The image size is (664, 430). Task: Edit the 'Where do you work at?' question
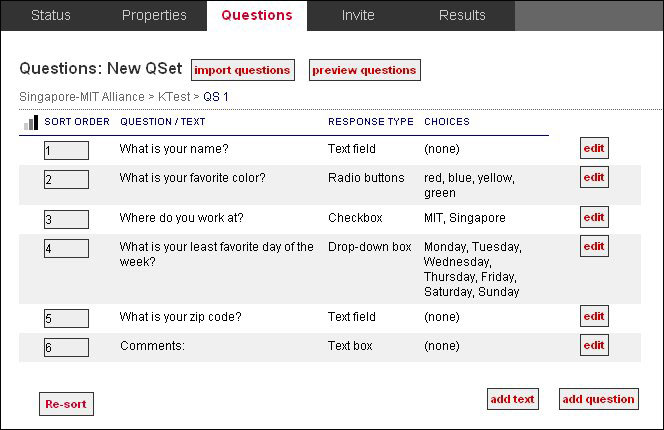(x=594, y=217)
